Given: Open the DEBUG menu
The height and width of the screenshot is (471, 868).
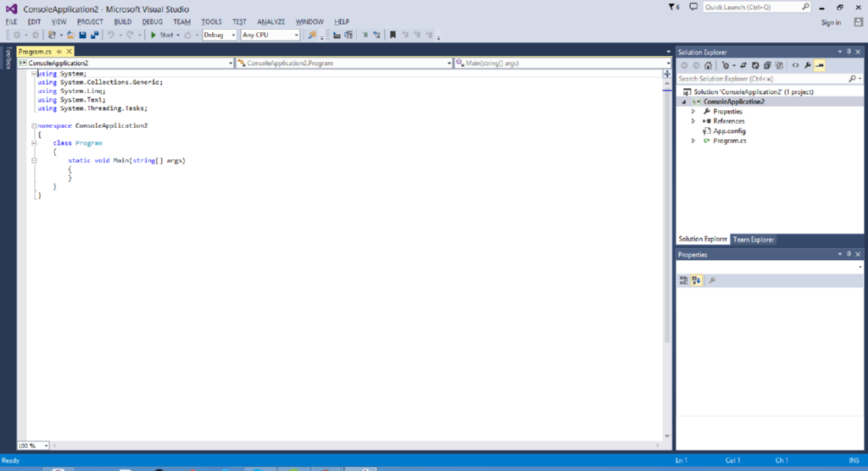Looking at the screenshot, I should (153, 22).
